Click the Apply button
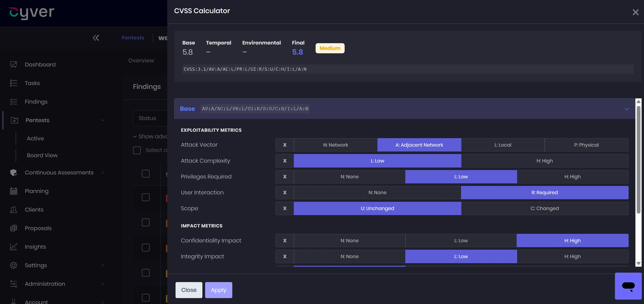Viewport: 644px width, 304px height. (219, 290)
